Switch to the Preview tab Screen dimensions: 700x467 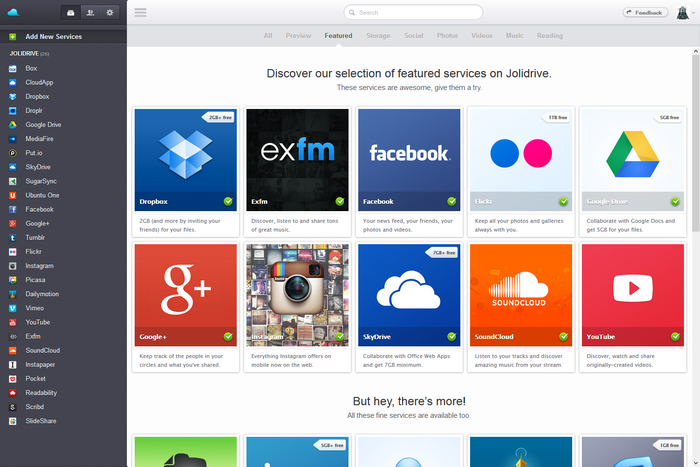[298, 36]
